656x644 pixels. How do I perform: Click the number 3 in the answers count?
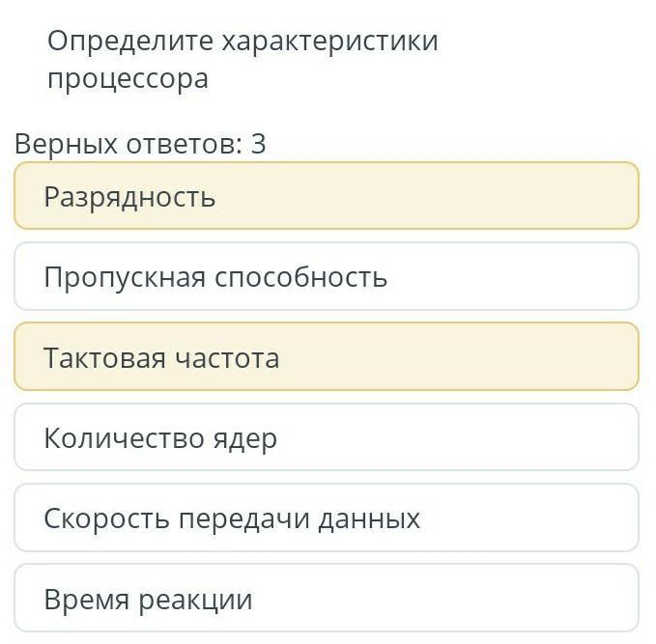coord(258,144)
